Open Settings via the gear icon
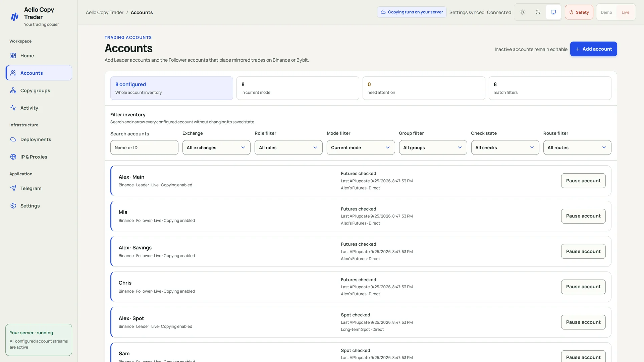The image size is (644, 362). pos(13,206)
